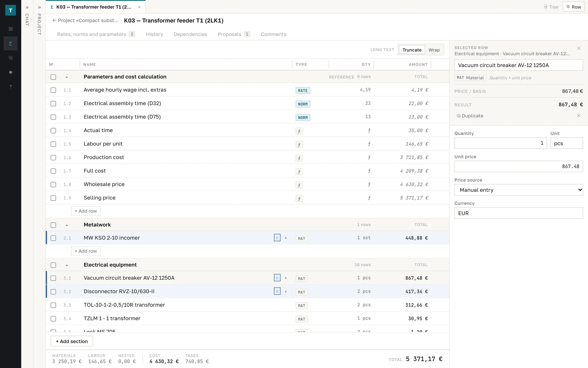Viewport: 588px width, 368px height.
Task: Open the copy-pages sidebar icon
Action: point(11,58)
